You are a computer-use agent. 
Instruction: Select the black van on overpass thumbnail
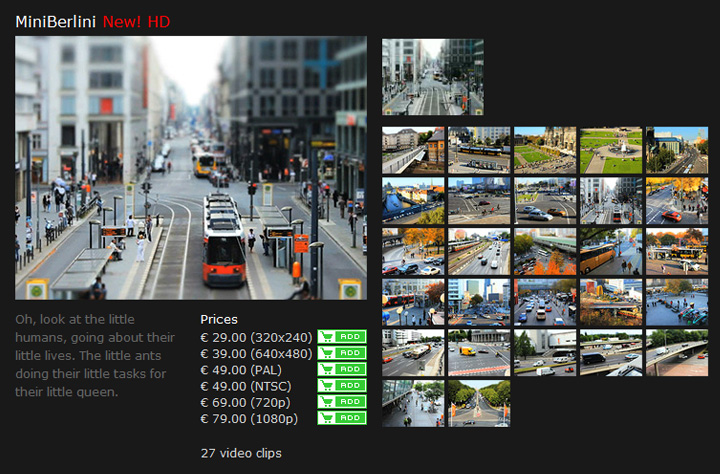click(611, 353)
